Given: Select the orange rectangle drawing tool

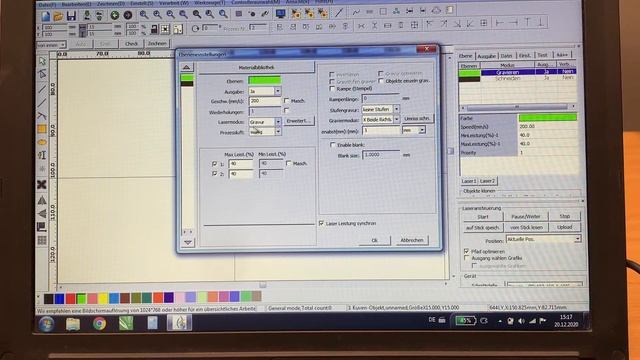Looking at the screenshot, I should point(42,129).
